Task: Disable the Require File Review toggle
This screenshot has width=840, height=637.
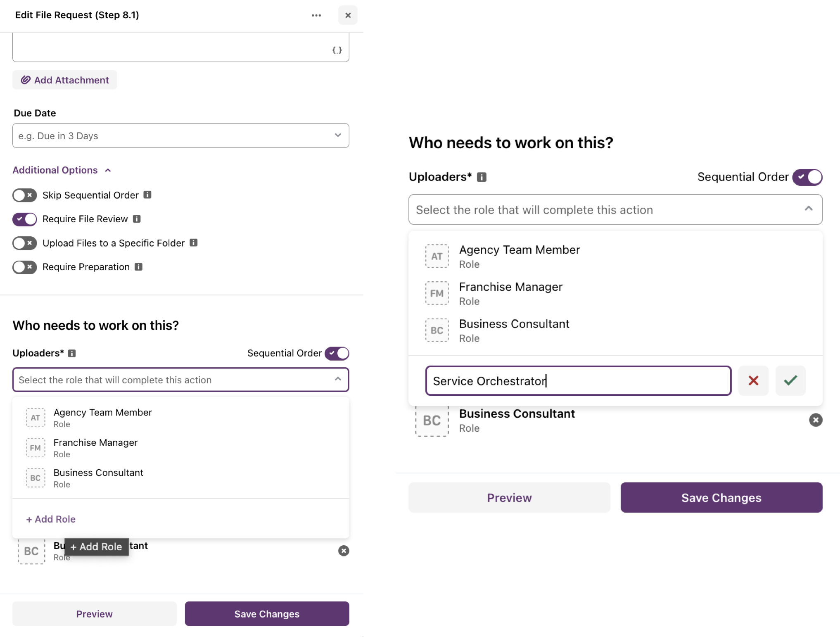Action: coord(25,219)
